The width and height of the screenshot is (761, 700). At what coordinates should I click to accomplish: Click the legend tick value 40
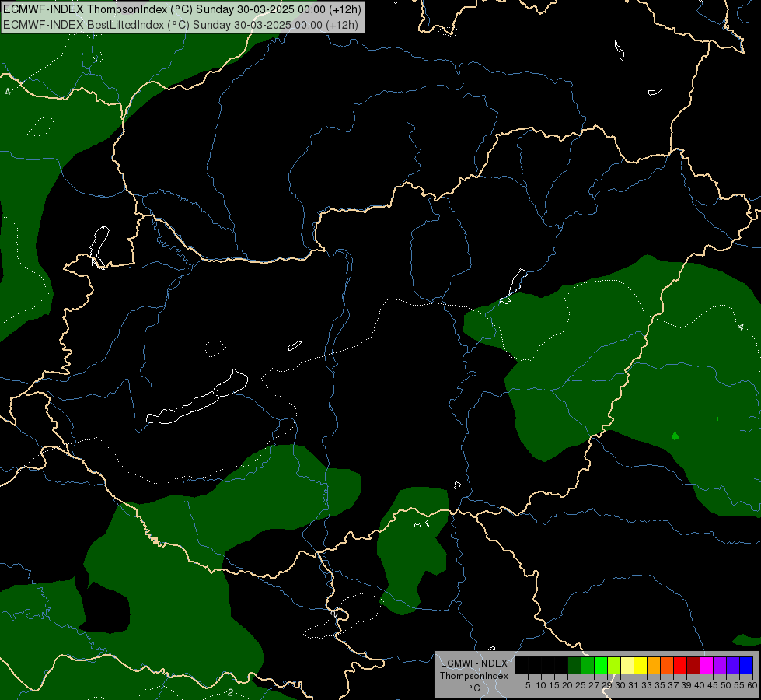[700, 685]
